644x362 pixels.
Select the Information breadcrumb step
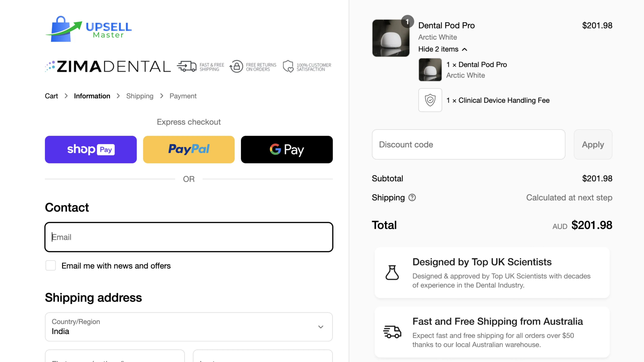(x=92, y=96)
